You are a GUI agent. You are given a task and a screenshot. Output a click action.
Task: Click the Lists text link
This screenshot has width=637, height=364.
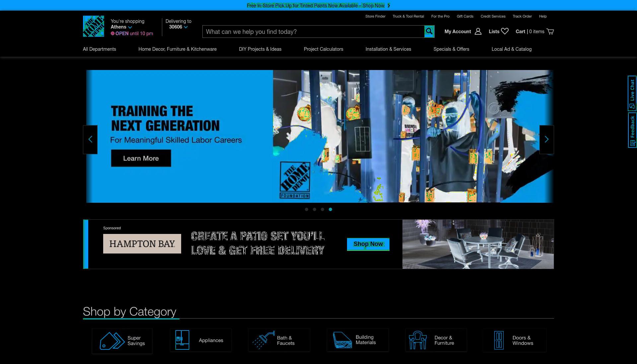coord(494,32)
